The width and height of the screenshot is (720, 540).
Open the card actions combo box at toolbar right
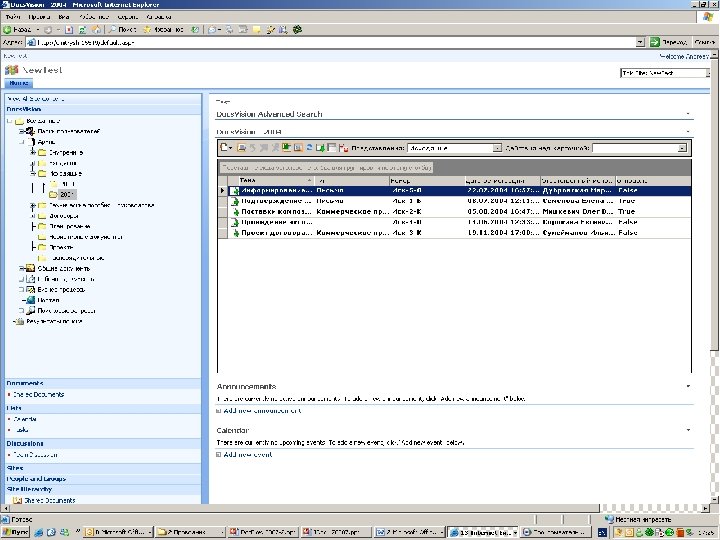639,148
